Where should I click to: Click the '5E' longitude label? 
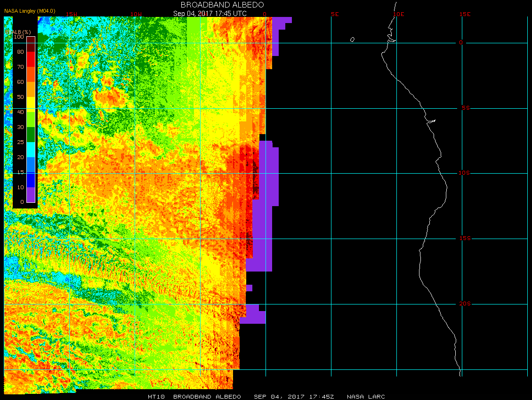point(335,14)
